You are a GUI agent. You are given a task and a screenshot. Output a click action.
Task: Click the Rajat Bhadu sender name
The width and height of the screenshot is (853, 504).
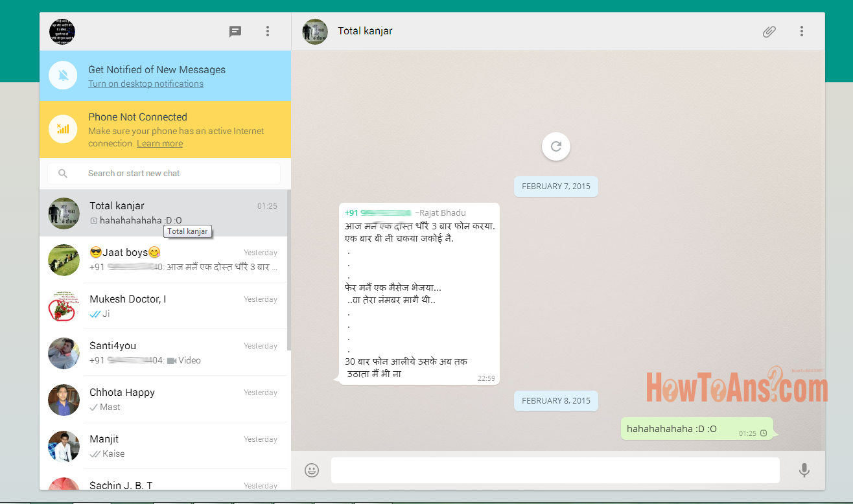click(x=442, y=212)
